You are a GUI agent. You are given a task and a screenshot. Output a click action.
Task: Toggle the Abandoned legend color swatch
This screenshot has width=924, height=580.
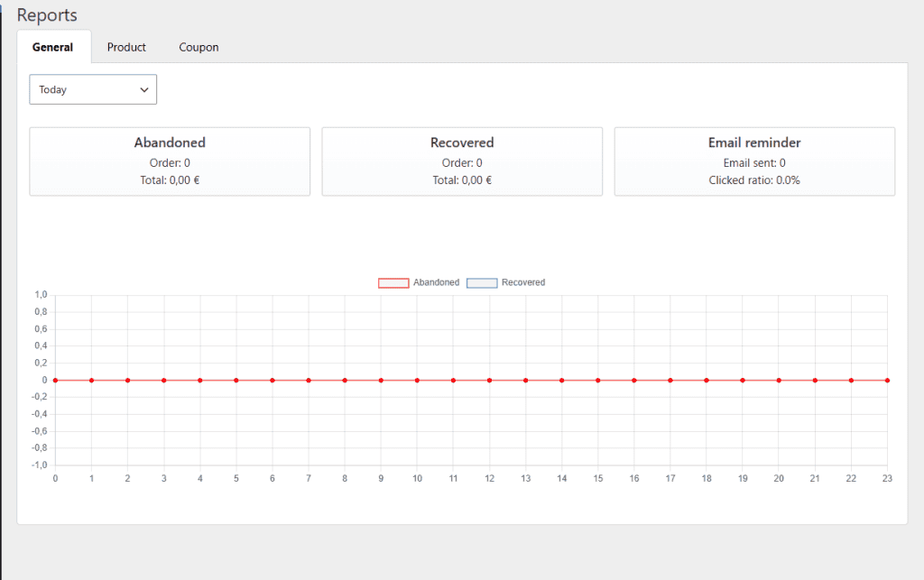click(x=393, y=283)
